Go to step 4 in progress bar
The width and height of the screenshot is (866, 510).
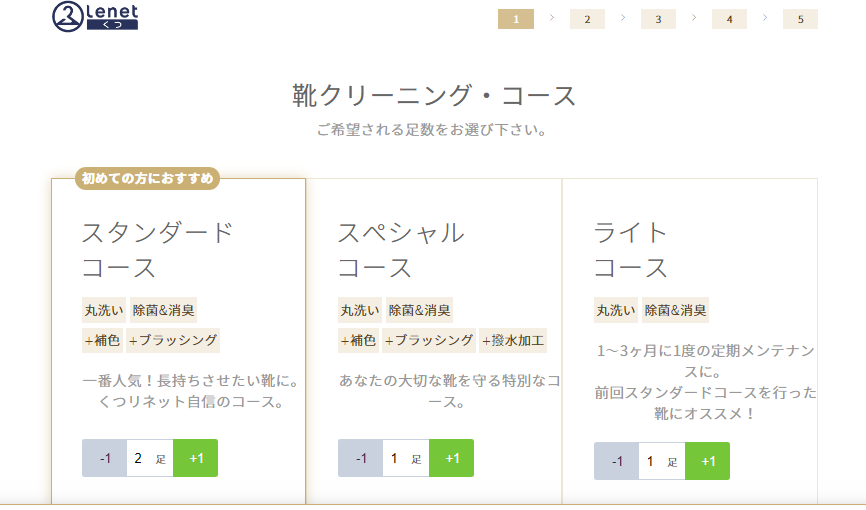tap(729, 19)
